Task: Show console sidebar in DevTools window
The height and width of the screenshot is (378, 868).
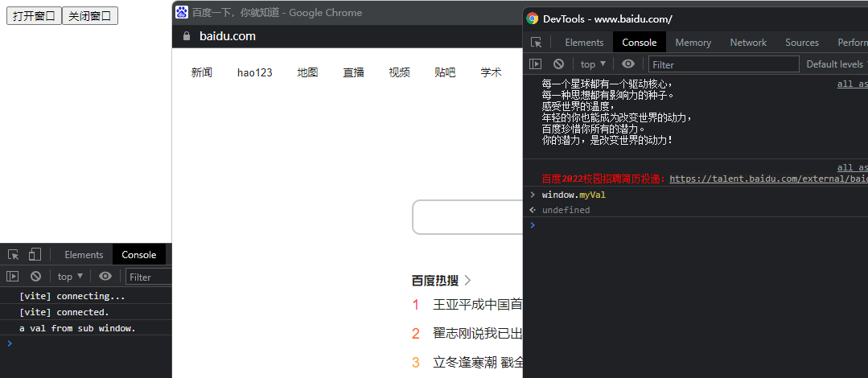Action: [x=535, y=64]
